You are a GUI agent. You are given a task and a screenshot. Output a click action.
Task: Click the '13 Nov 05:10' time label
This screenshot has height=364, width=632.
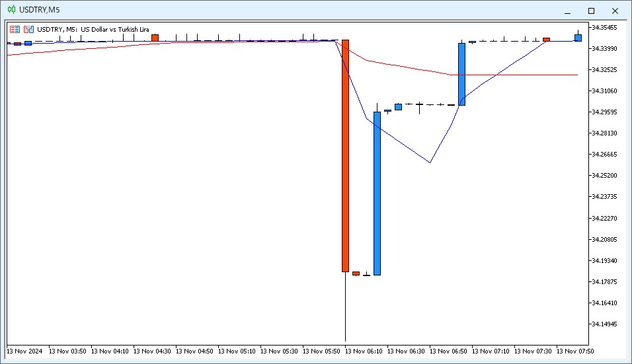click(237, 351)
